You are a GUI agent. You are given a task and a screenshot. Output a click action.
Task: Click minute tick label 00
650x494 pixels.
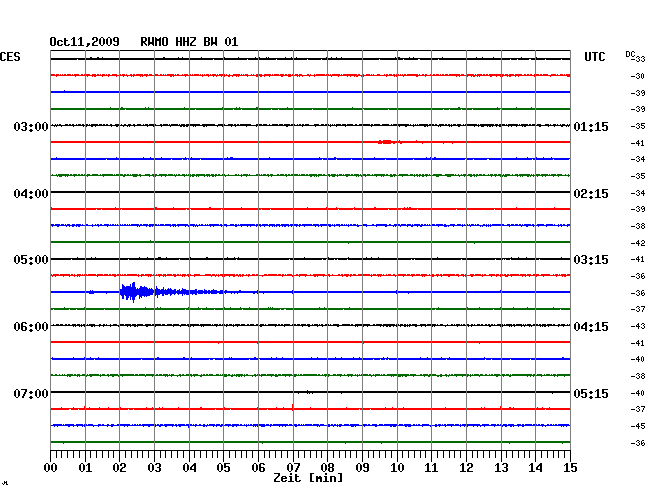tap(51, 468)
